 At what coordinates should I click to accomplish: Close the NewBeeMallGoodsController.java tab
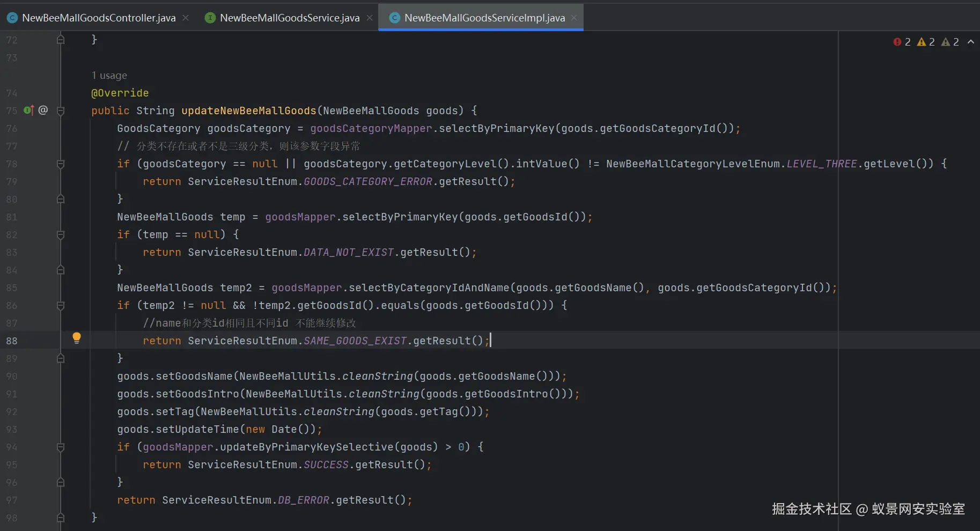pos(186,18)
